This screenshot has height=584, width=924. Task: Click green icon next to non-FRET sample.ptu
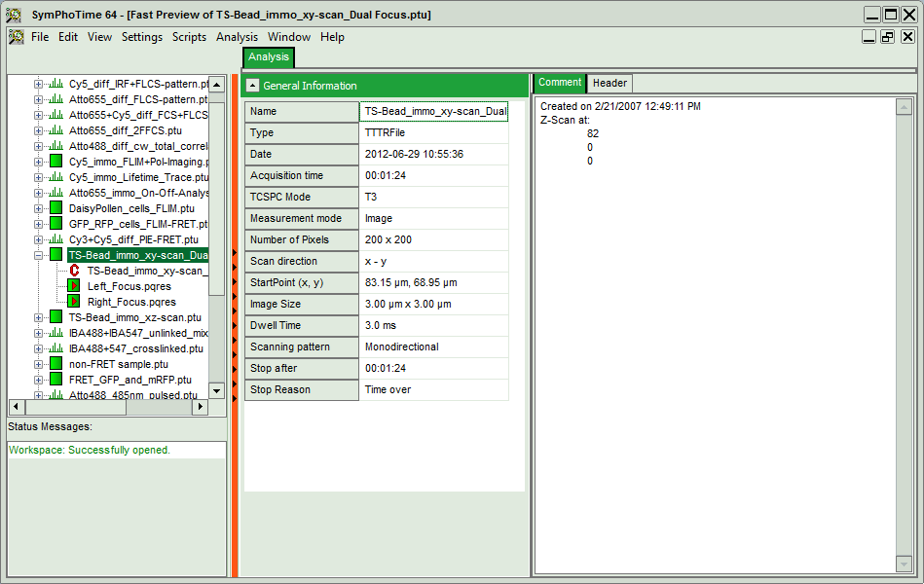pyautogui.click(x=55, y=364)
